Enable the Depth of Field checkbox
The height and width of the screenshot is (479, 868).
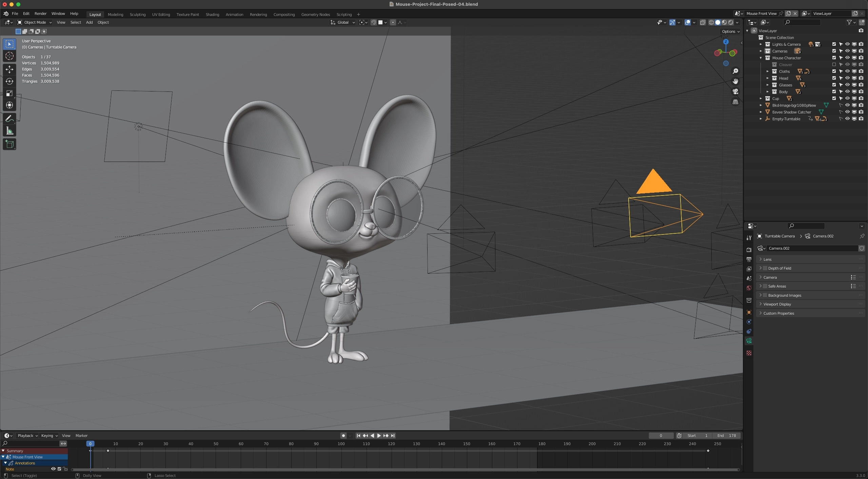coord(765,268)
